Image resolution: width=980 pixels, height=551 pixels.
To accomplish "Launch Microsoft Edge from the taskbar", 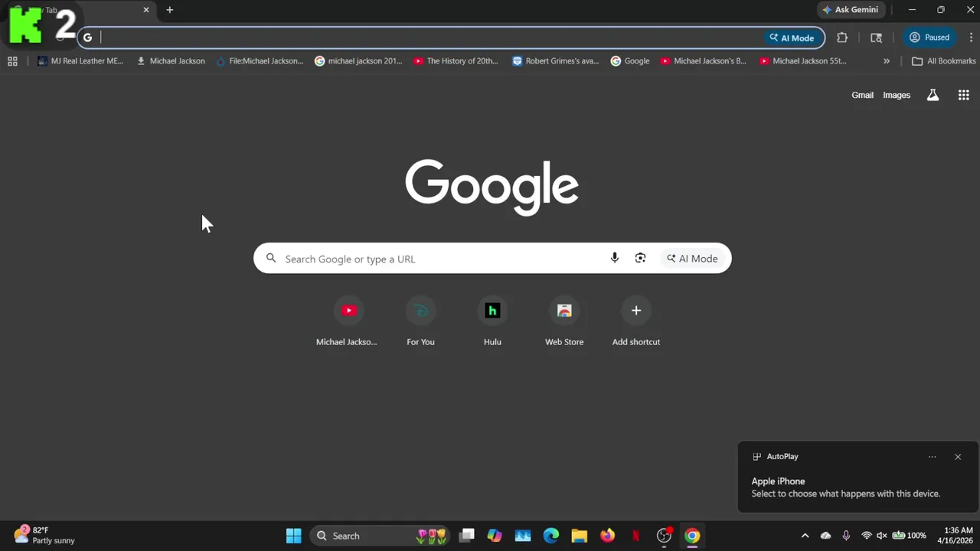I will click(551, 536).
